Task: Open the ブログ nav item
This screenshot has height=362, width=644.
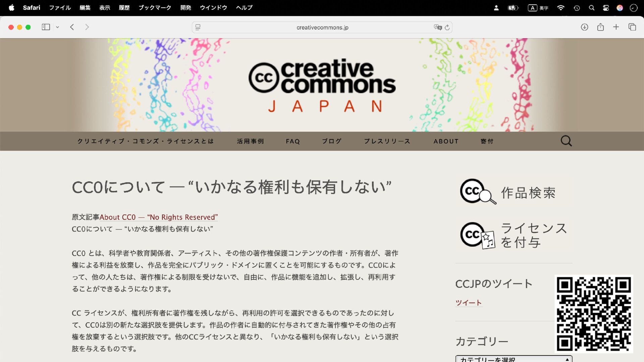Action: pyautogui.click(x=332, y=141)
